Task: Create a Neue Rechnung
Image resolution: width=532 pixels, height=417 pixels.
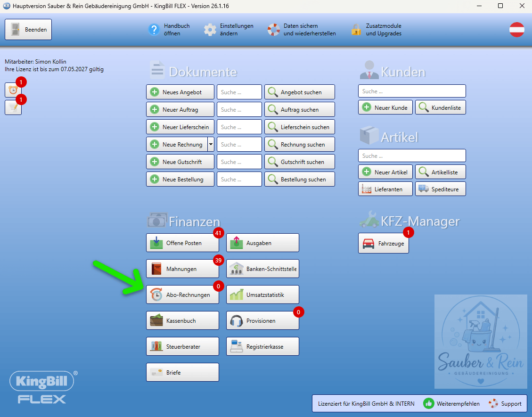Action: (x=177, y=144)
